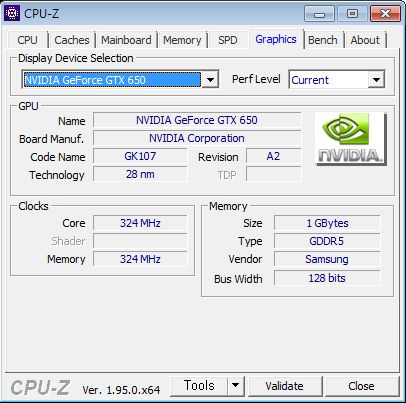The height and width of the screenshot is (403, 406).
Task: Select the Graphics tab
Action: coord(276,39)
